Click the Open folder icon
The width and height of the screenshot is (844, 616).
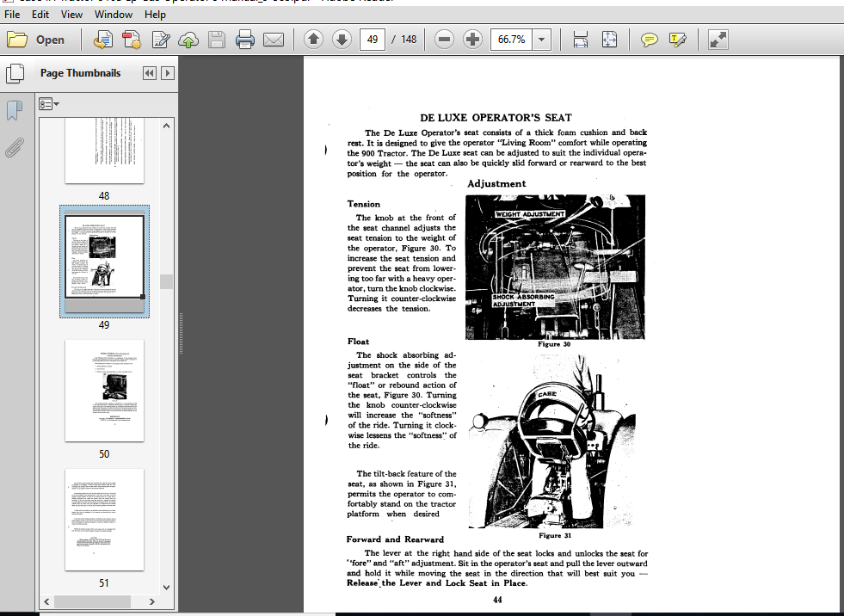tap(17, 40)
